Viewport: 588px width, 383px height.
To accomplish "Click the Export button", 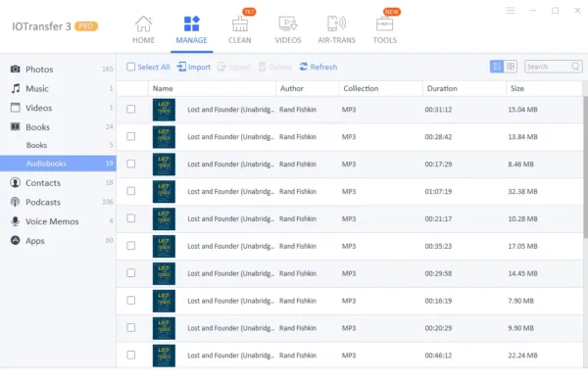I will (x=234, y=67).
